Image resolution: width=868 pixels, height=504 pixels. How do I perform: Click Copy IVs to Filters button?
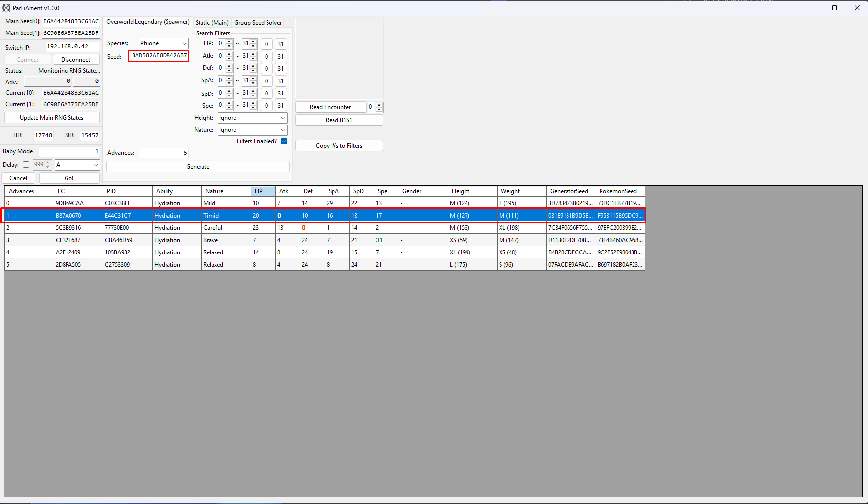click(339, 146)
